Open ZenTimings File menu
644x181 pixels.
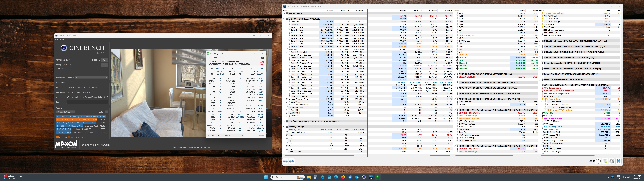209,58
